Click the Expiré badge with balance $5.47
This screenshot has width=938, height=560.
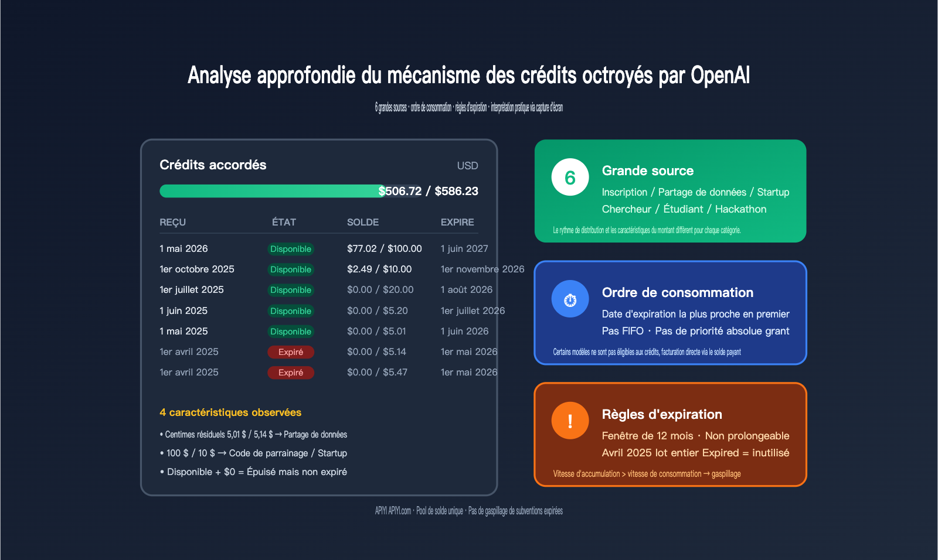[x=291, y=373]
